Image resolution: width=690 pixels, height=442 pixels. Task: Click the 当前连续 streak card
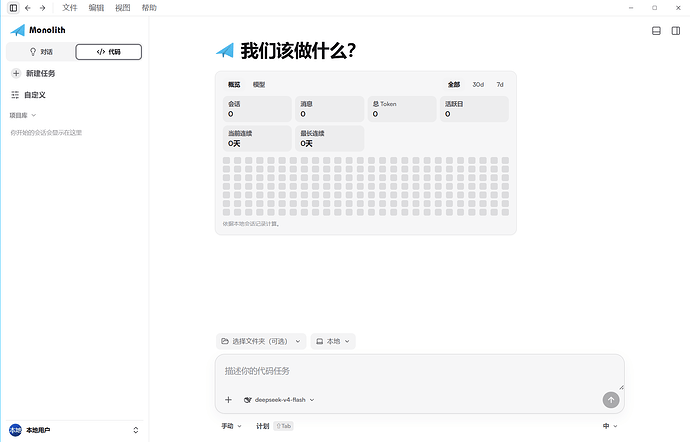click(257, 139)
